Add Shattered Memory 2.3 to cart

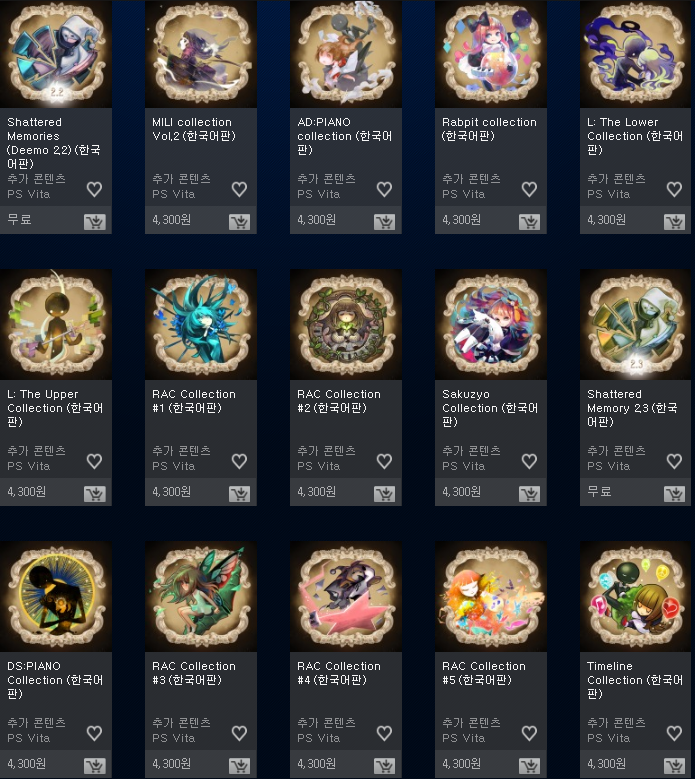point(675,493)
